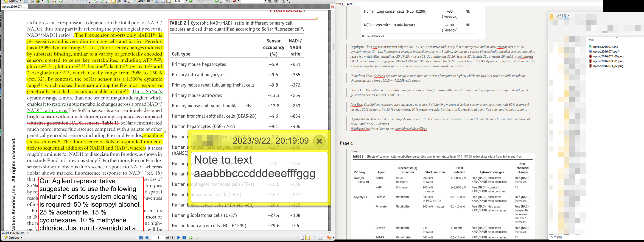Go to last page button

pos(184,237)
